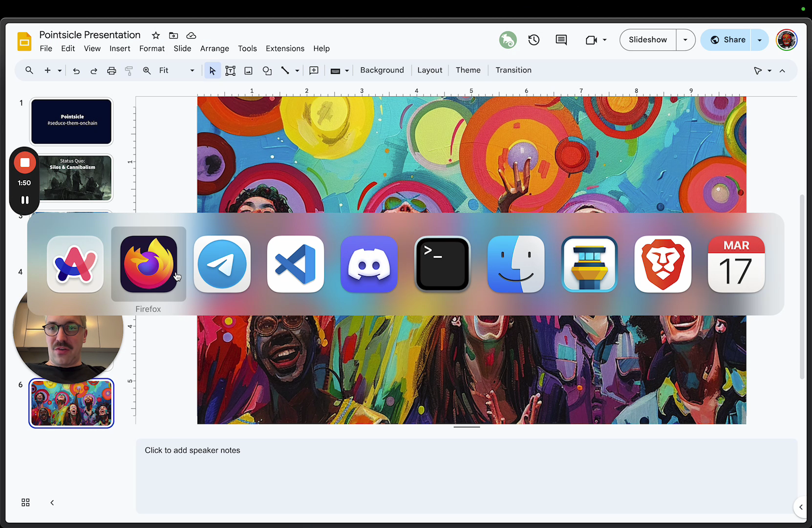Search the menus magnifier icon
The image size is (812, 528).
(x=29, y=70)
